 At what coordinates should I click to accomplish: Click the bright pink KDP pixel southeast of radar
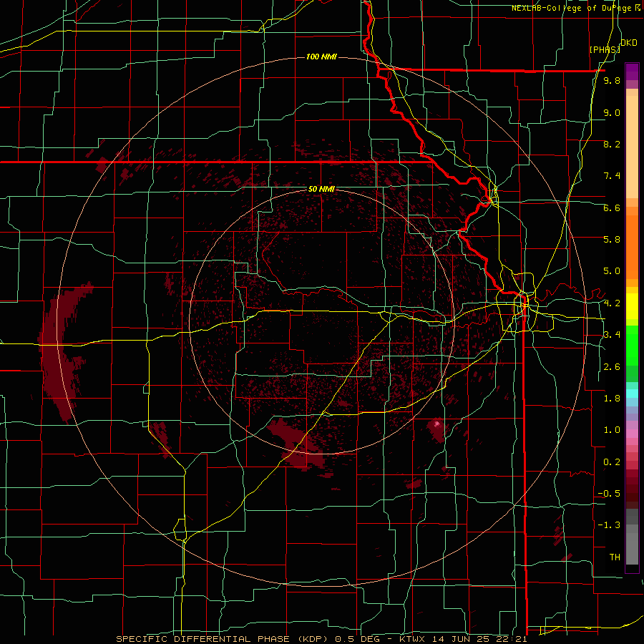click(x=437, y=424)
